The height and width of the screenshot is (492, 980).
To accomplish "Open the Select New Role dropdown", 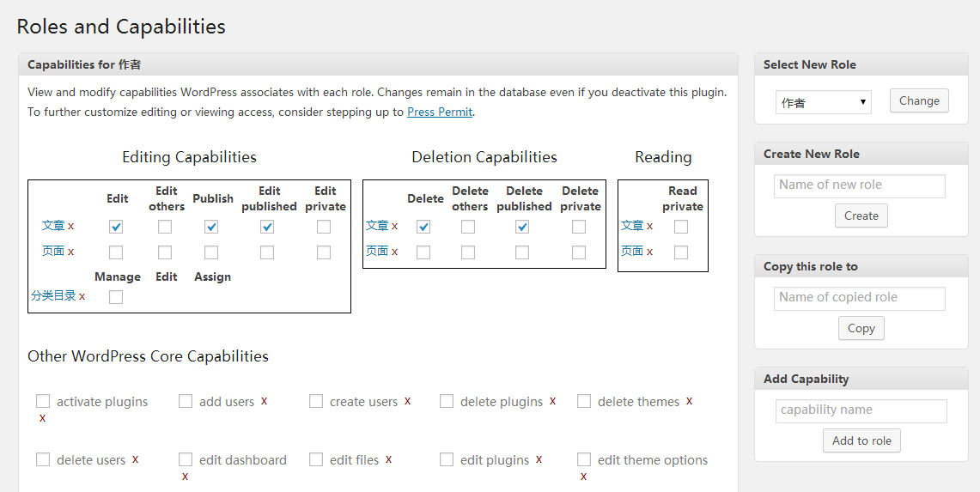I will point(823,102).
